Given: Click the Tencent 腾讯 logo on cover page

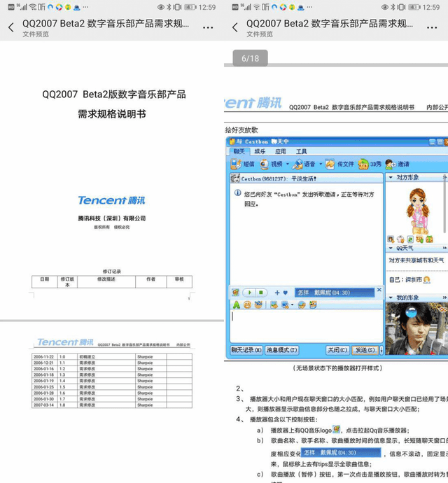Looking at the screenshot, I should pos(111,200).
